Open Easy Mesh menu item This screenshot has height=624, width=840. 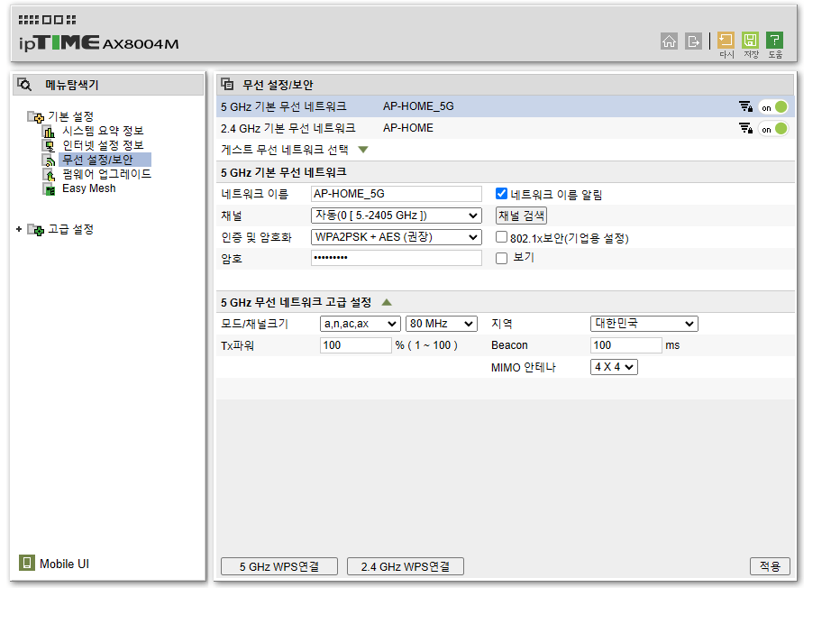pos(89,188)
